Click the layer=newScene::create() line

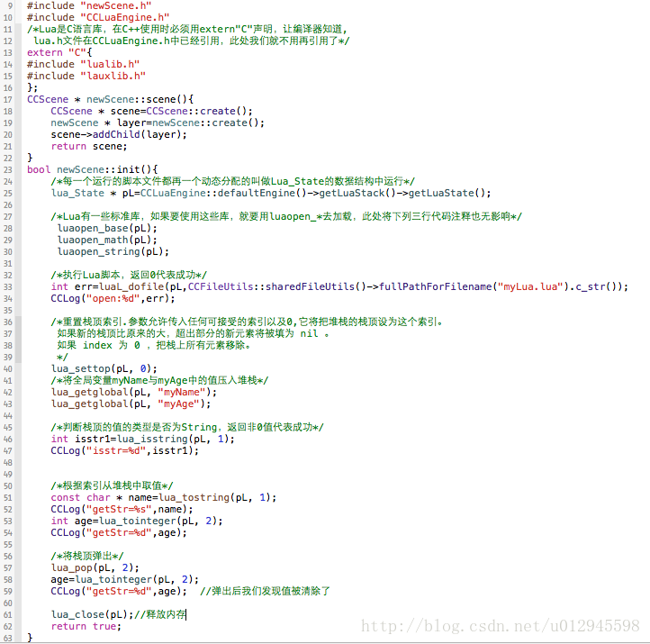158,122
